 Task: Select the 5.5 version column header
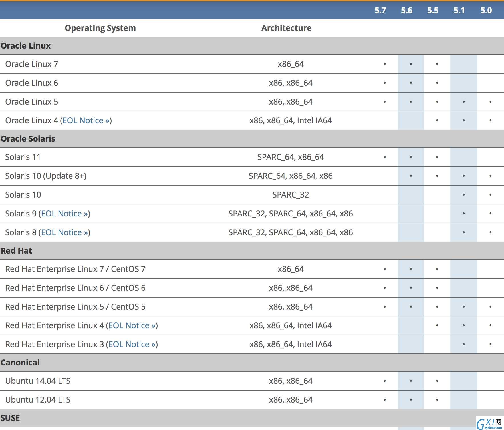click(433, 11)
